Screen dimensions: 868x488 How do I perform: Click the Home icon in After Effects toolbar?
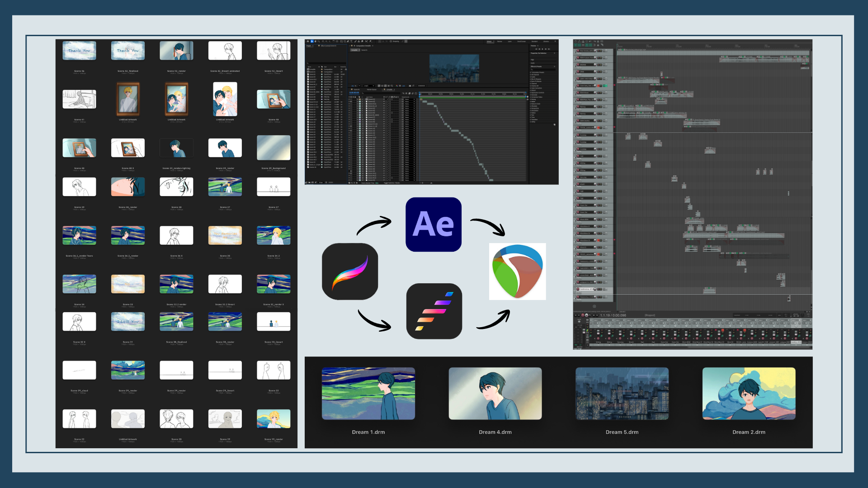308,41
